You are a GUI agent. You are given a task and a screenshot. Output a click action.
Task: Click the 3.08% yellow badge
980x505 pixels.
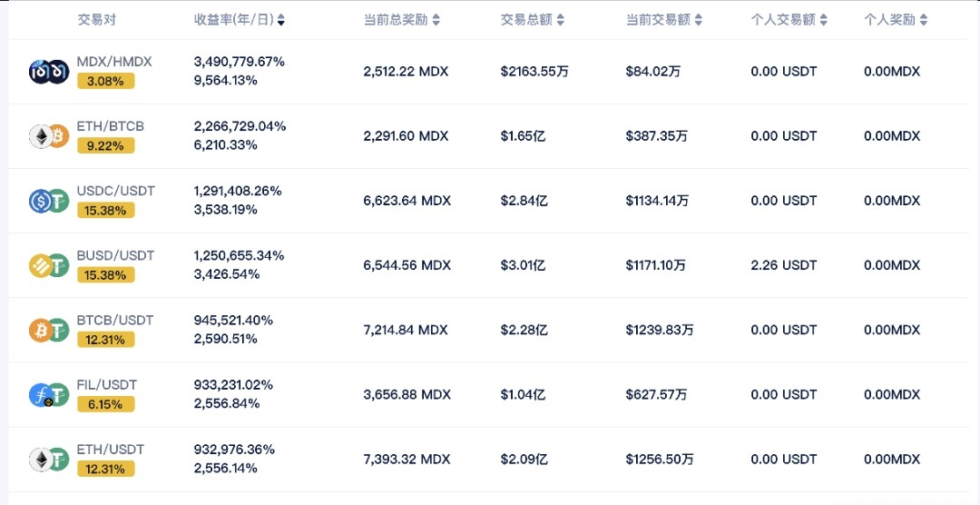point(105,81)
